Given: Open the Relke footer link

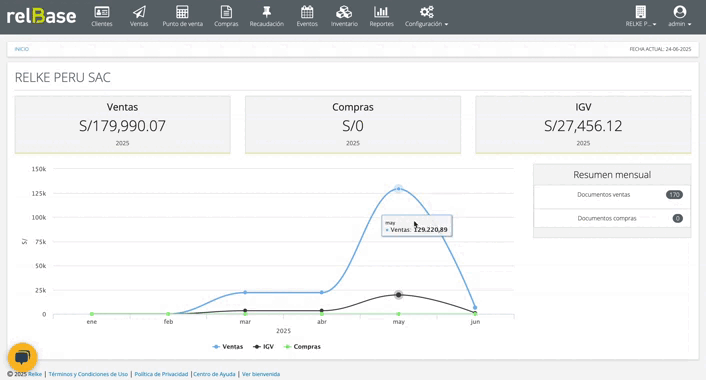Looking at the screenshot, I should [x=35, y=374].
